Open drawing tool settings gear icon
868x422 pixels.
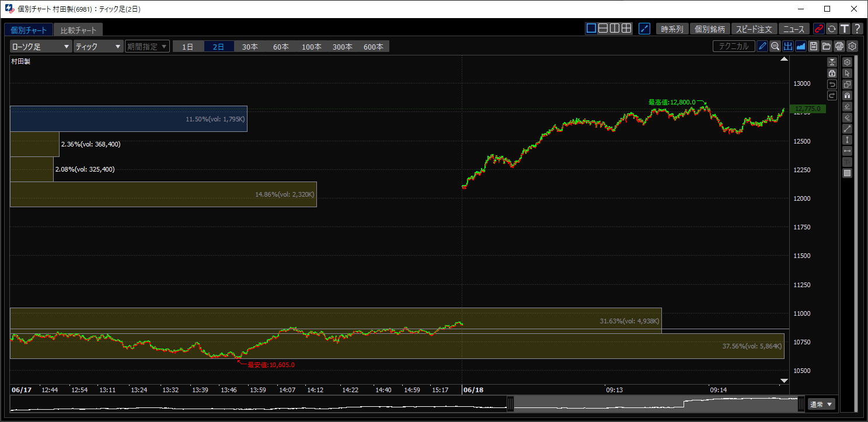(848, 62)
